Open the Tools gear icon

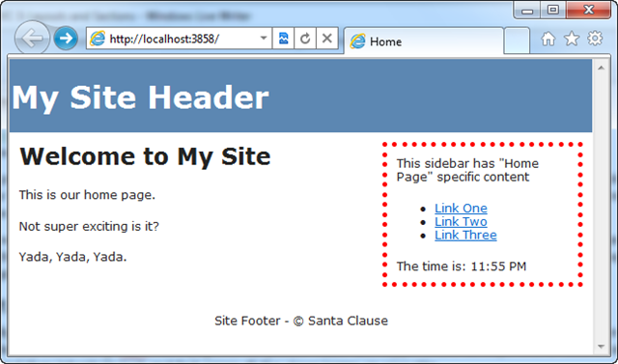pyautogui.click(x=595, y=39)
